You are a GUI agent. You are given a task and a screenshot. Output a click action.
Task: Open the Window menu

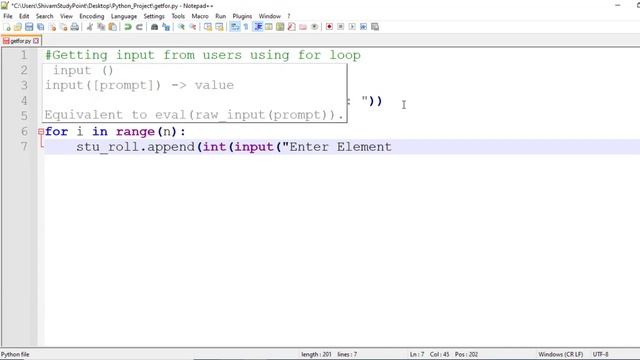(x=270, y=16)
